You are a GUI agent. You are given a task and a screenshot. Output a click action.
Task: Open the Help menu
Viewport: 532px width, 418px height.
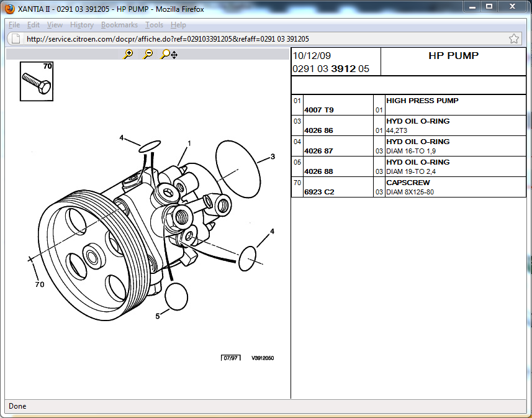pos(178,25)
